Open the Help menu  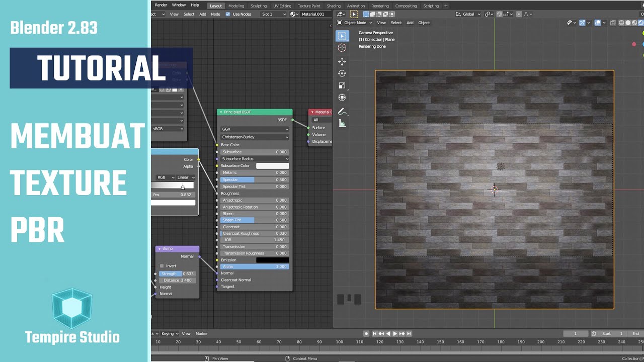click(195, 5)
